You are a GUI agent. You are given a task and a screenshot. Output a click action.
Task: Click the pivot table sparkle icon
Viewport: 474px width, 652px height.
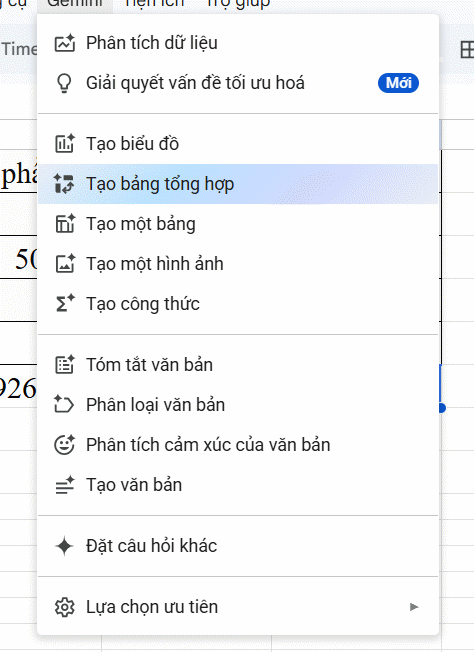tap(64, 184)
